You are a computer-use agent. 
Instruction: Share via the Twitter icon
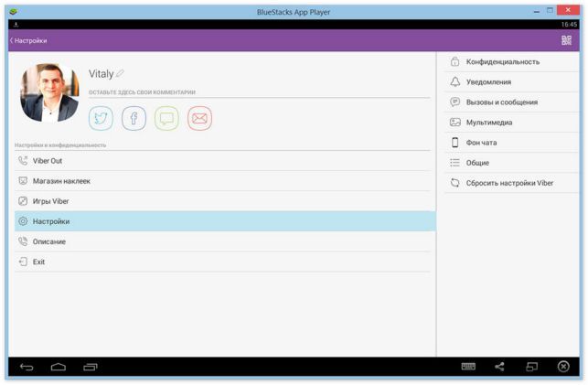(101, 119)
